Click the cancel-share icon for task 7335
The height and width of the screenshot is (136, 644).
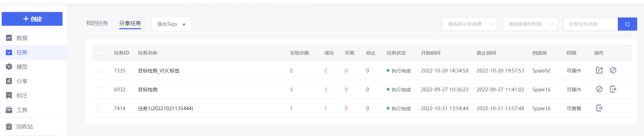[x=613, y=70]
